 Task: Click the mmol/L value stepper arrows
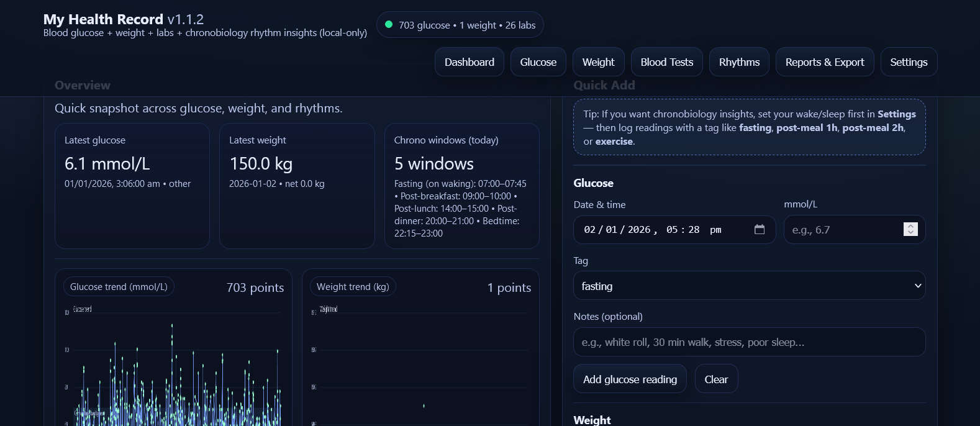pos(910,229)
